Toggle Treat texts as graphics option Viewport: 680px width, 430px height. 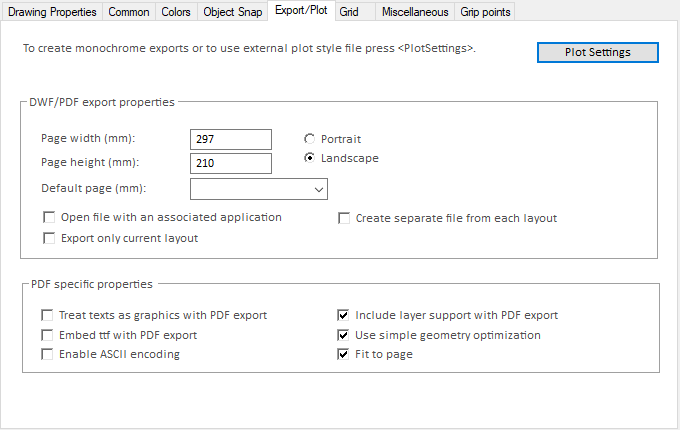pyautogui.click(x=47, y=315)
